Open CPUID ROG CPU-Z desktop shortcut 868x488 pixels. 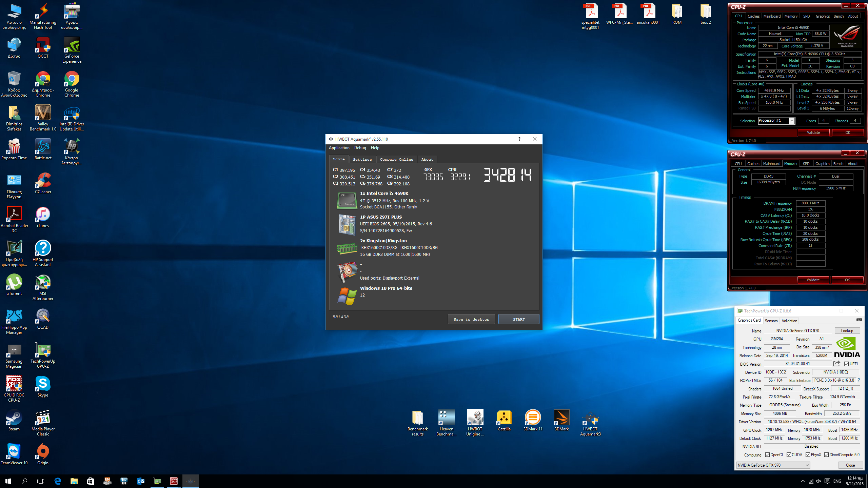[x=14, y=389]
